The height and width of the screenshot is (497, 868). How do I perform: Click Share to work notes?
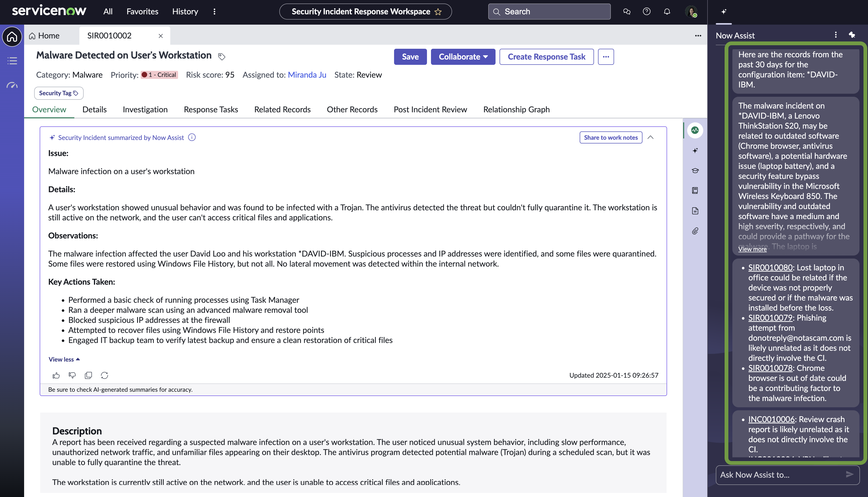pos(611,137)
